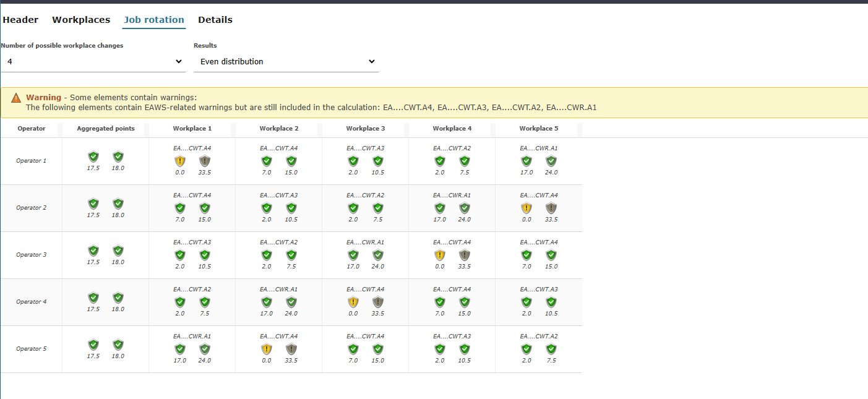The width and height of the screenshot is (868, 399).
Task: Open the Number of possible workplace changes dropdown
Action: (92, 61)
